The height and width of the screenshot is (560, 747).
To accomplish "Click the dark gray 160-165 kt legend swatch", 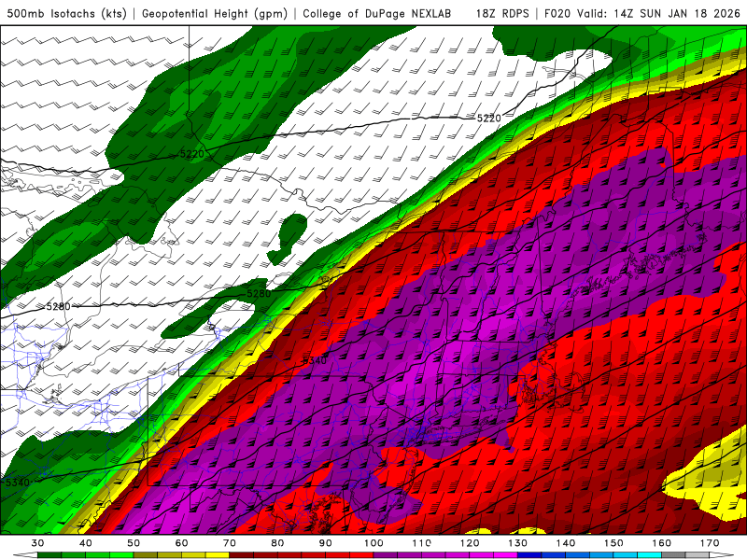I will (673, 554).
